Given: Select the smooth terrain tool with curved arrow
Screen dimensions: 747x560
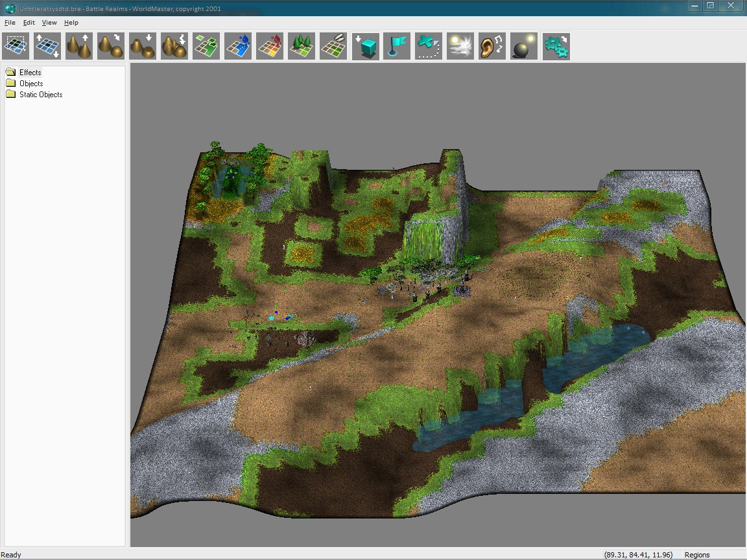Looking at the screenshot, I should (x=110, y=46).
